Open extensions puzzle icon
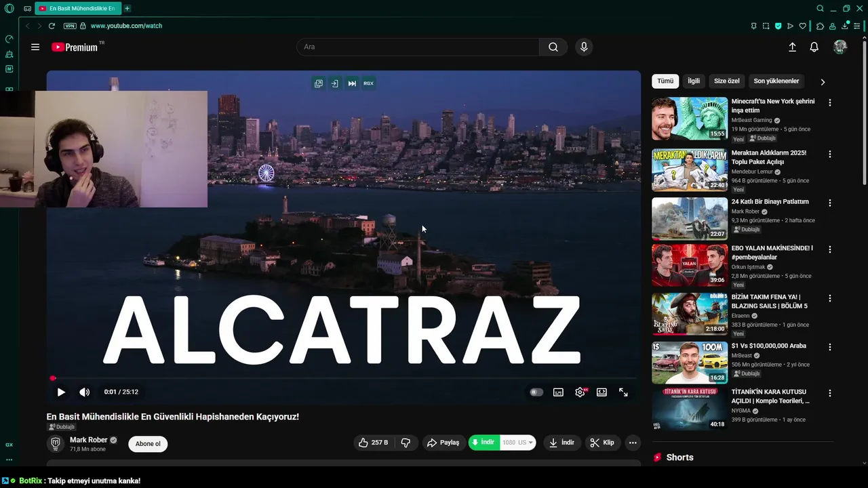The height and width of the screenshot is (488, 868). (820, 26)
